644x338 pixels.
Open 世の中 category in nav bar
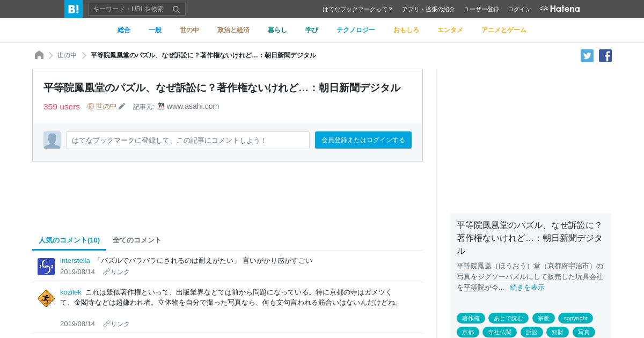pyautogui.click(x=189, y=30)
